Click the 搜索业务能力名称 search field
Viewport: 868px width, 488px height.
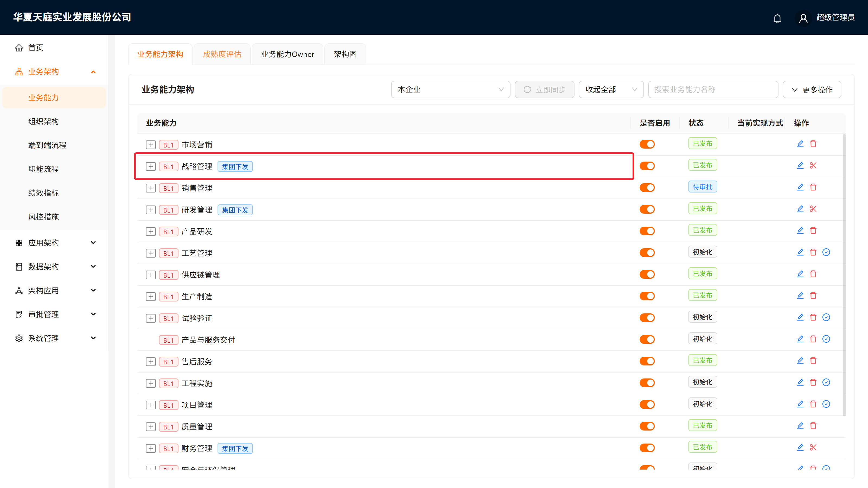[x=713, y=89]
